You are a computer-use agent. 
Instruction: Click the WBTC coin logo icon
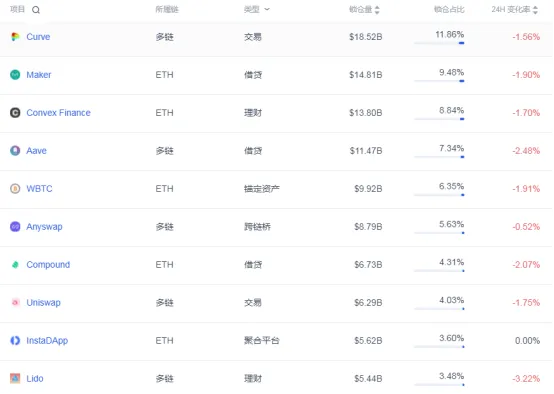[15, 189]
